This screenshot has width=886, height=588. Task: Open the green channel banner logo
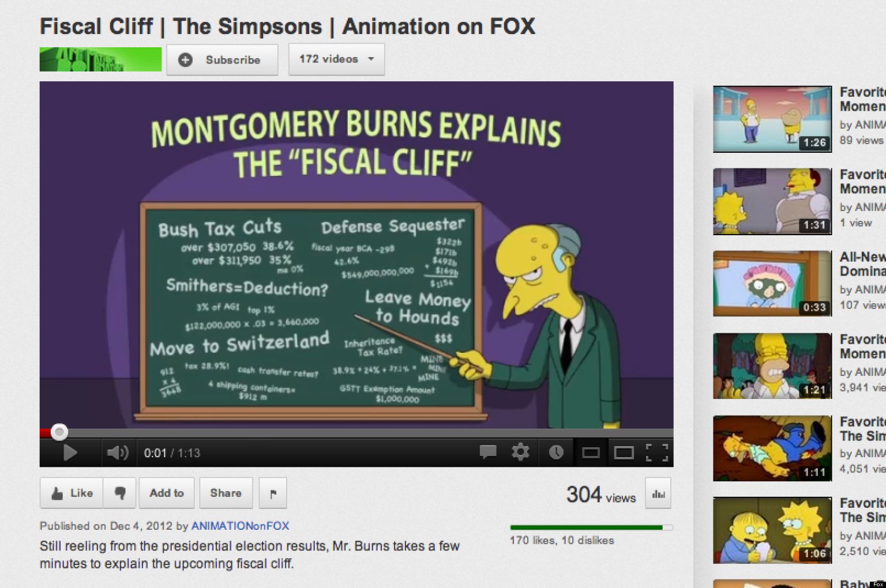point(100,59)
